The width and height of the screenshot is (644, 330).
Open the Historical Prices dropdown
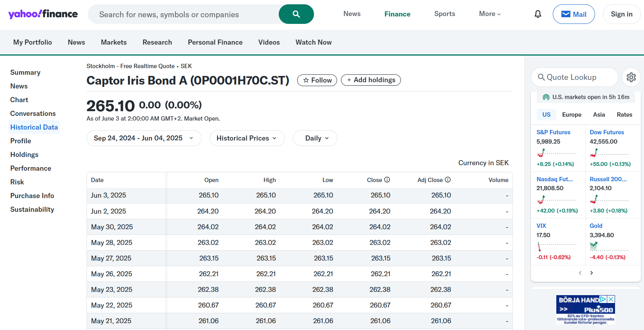coord(247,138)
